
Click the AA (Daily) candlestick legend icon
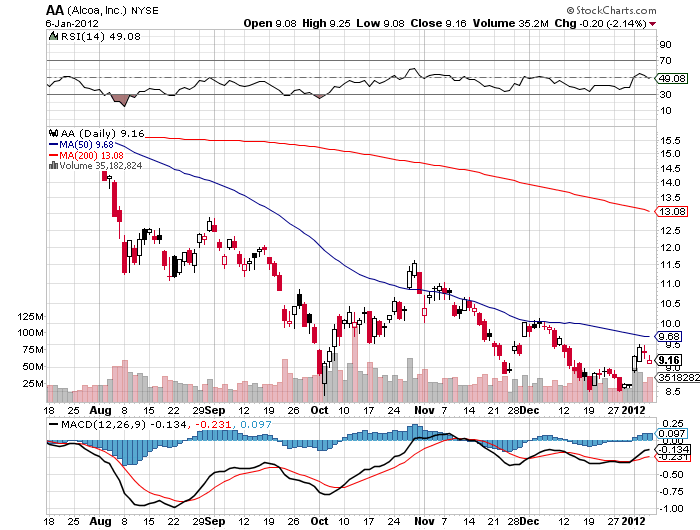point(54,133)
